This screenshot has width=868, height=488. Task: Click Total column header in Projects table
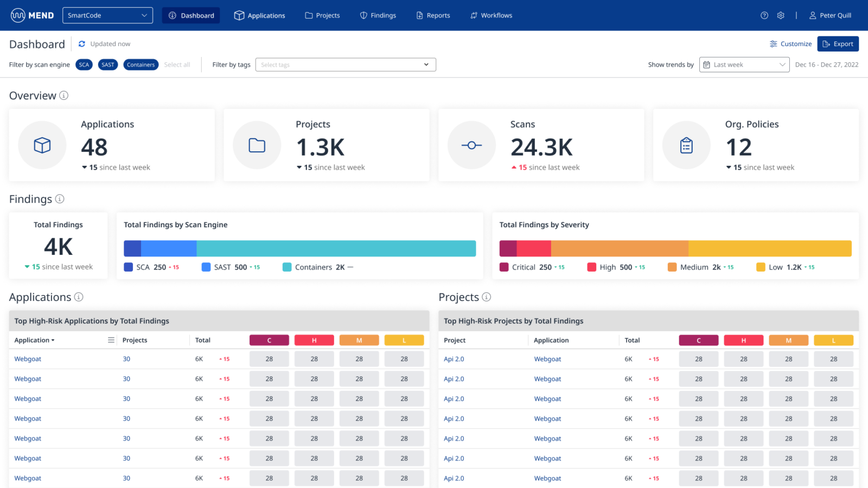(632, 340)
